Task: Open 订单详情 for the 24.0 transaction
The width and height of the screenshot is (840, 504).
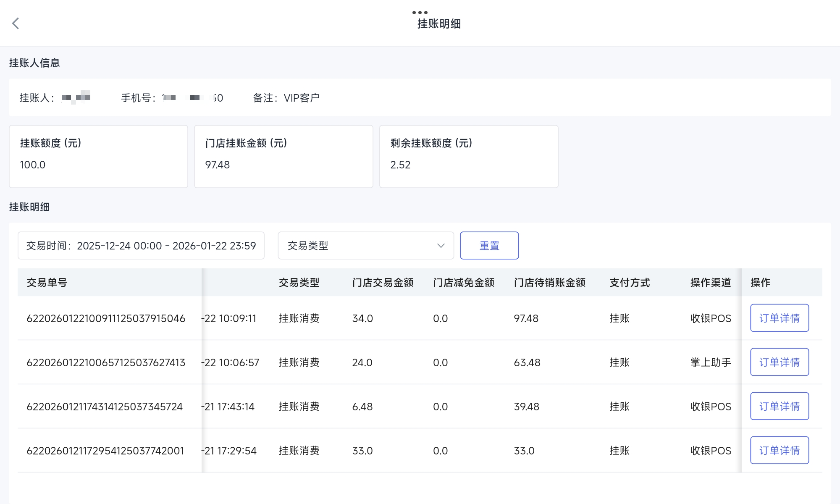Action: [x=779, y=362]
